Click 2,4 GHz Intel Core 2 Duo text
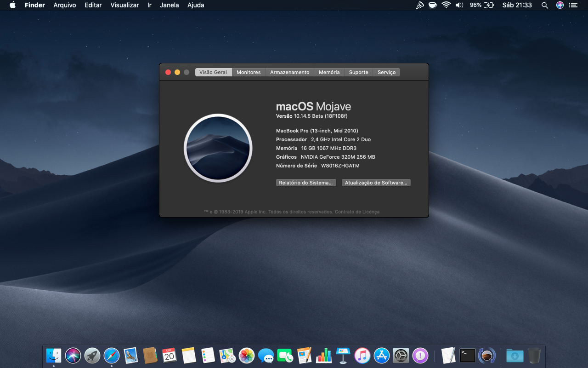The width and height of the screenshot is (588, 368). point(341,139)
